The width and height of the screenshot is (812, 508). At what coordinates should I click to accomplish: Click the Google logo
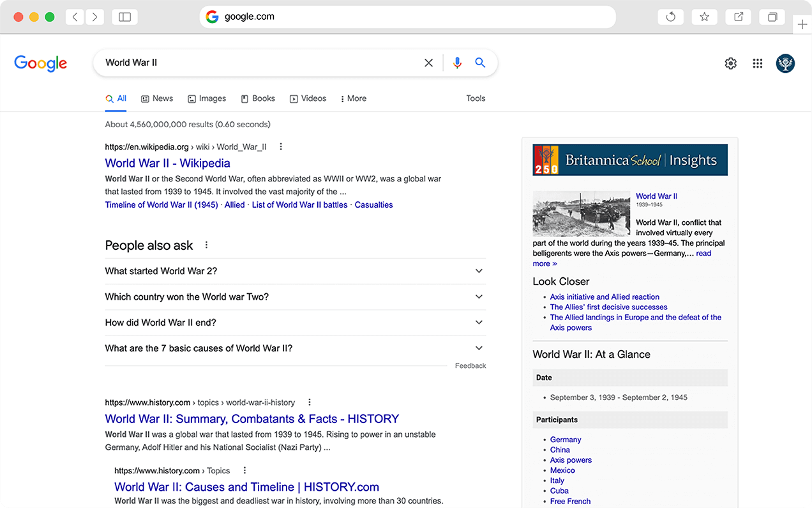pos(41,63)
